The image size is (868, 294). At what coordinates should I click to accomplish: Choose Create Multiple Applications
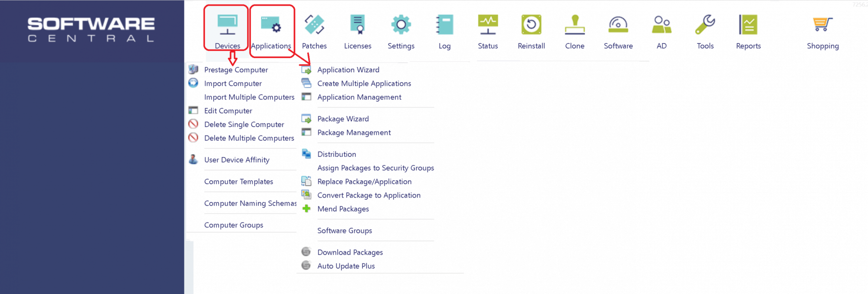point(364,83)
